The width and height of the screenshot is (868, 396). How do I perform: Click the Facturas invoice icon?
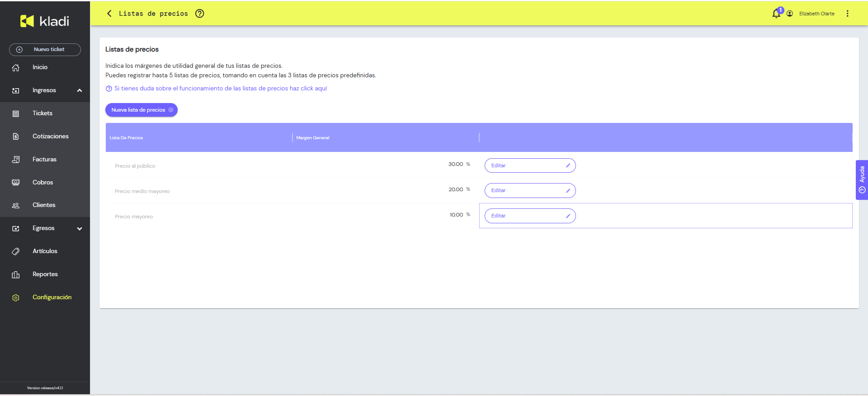16,160
